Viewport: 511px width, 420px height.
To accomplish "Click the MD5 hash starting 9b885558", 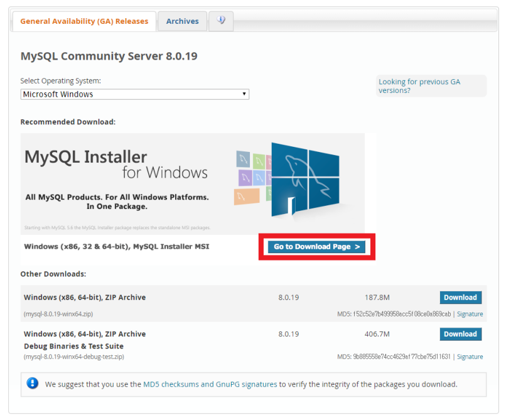I will point(402,357).
